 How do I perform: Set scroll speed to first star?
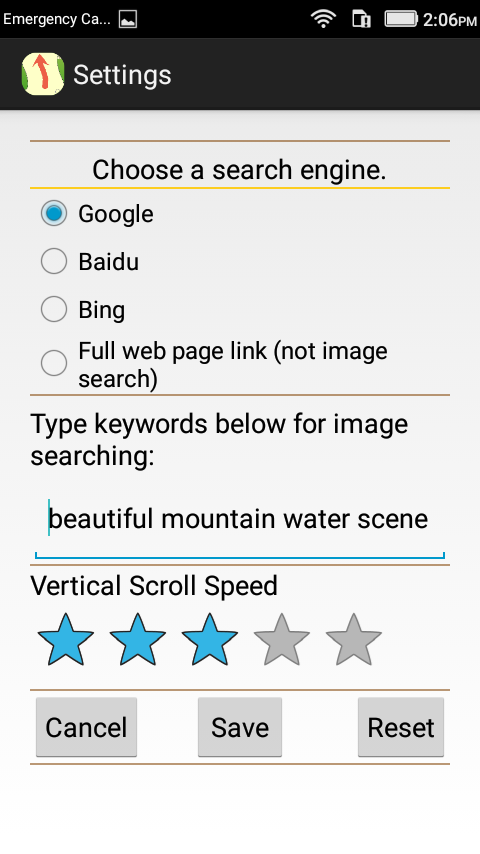(x=65, y=639)
